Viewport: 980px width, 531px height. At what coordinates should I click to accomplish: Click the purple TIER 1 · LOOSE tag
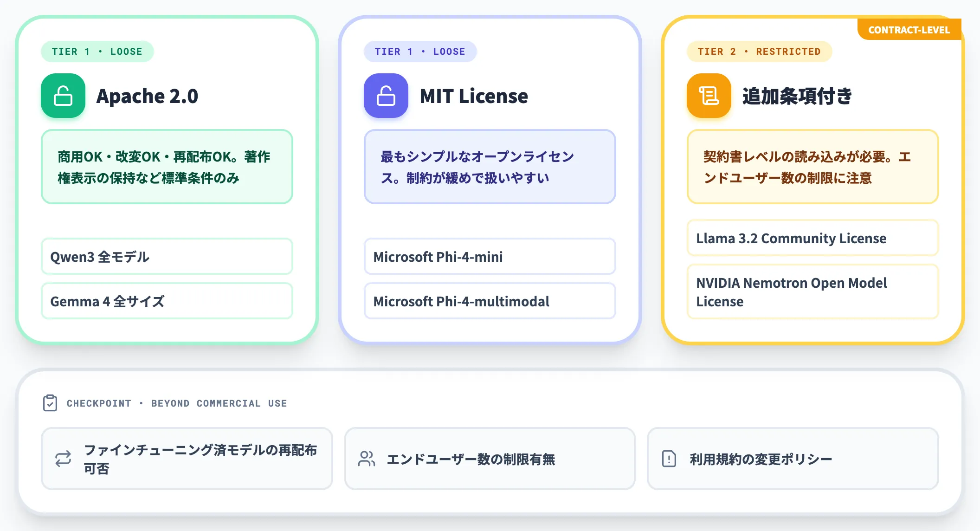coord(420,52)
